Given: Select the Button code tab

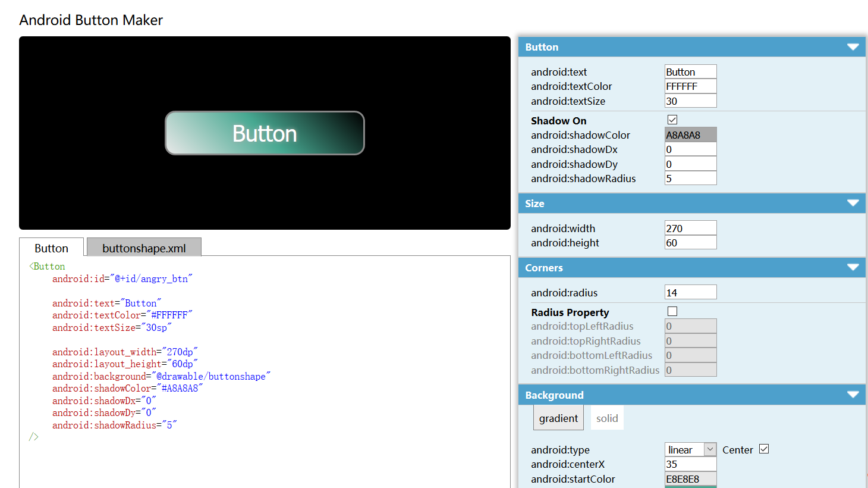Looking at the screenshot, I should coord(51,248).
